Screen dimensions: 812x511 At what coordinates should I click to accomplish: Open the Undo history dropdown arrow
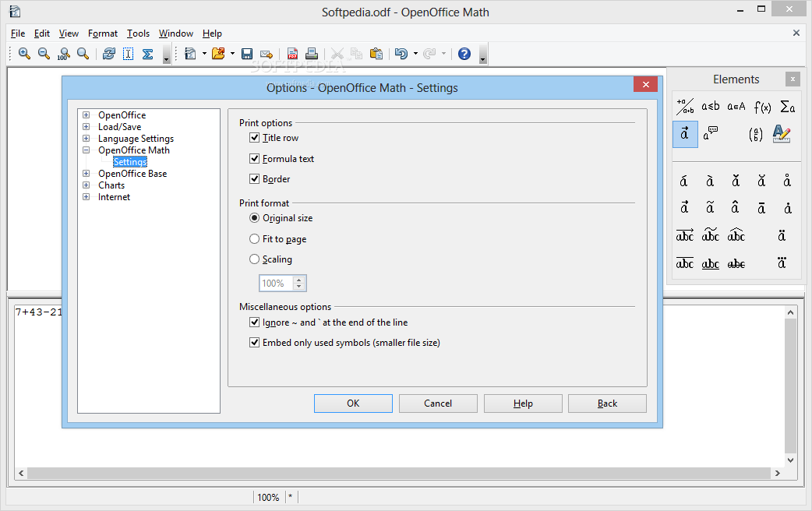[x=415, y=53]
